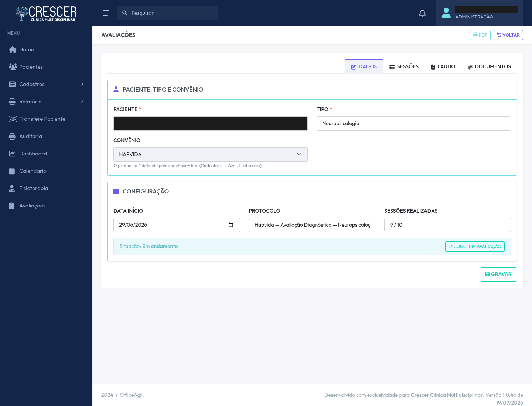Viewport: 532px width, 406px height.
Task: Click the Avaliações page title
Action: pos(118,35)
